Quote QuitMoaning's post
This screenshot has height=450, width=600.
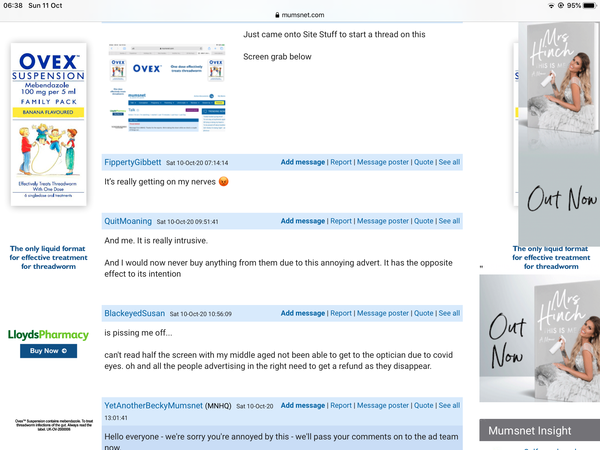[424, 221]
